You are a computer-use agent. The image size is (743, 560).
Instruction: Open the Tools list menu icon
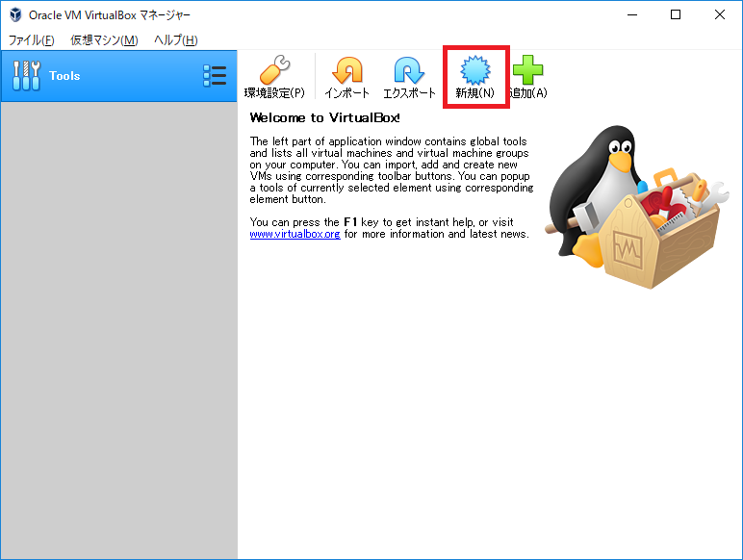pyautogui.click(x=215, y=76)
